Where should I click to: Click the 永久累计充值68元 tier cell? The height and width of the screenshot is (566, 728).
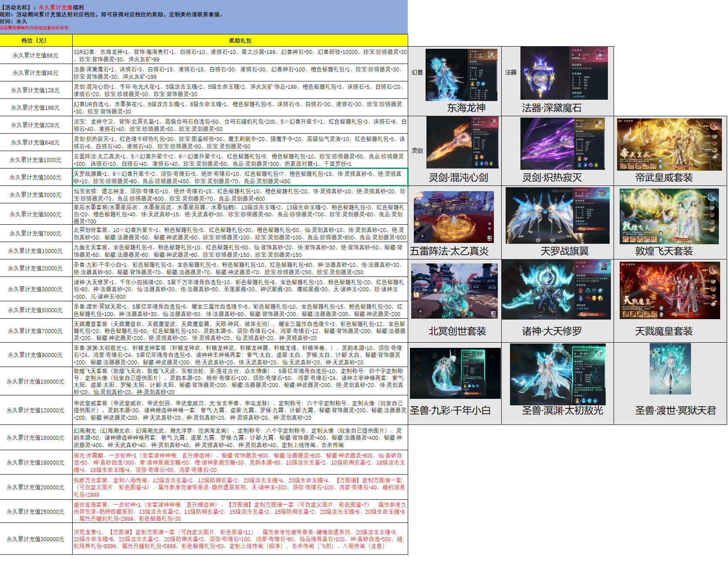[x=36, y=55]
